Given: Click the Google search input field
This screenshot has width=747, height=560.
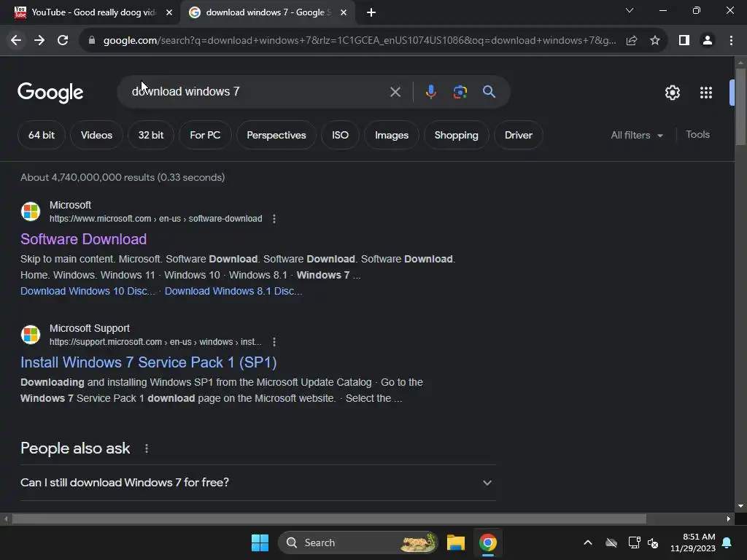Looking at the screenshot, I should [x=258, y=92].
